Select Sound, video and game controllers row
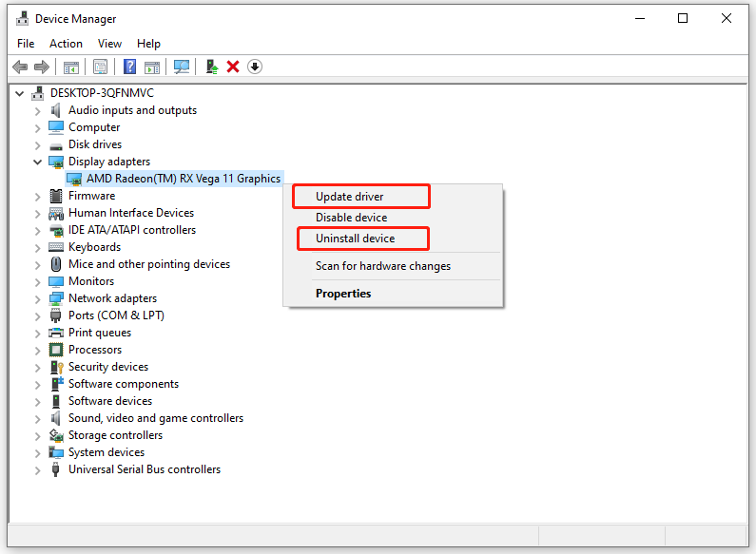 (156, 418)
